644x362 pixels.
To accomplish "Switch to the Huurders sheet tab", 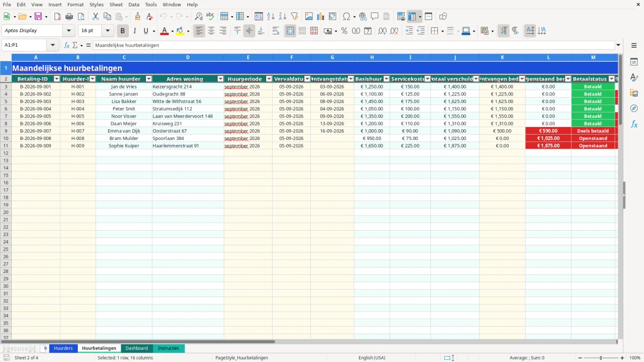I will tap(63, 349).
